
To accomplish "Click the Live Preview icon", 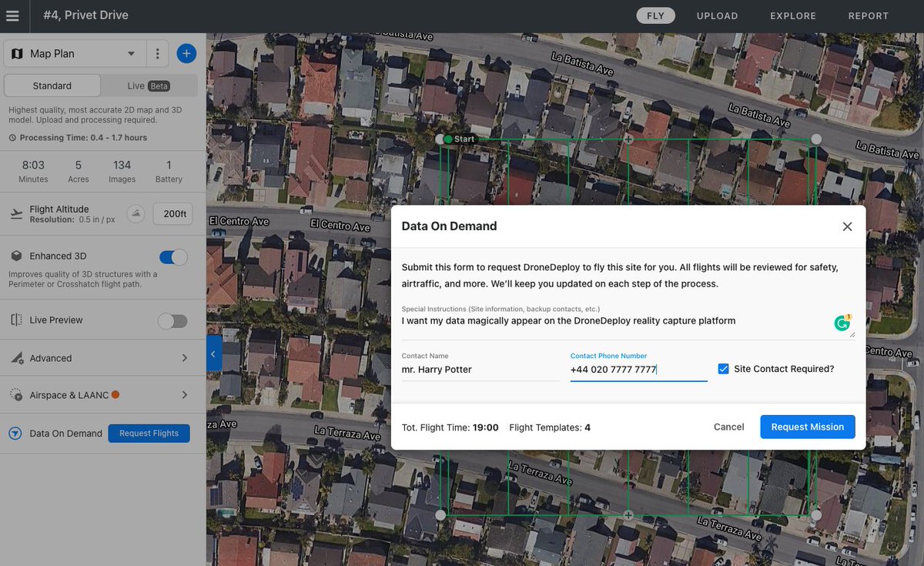I will pyautogui.click(x=16, y=320).
